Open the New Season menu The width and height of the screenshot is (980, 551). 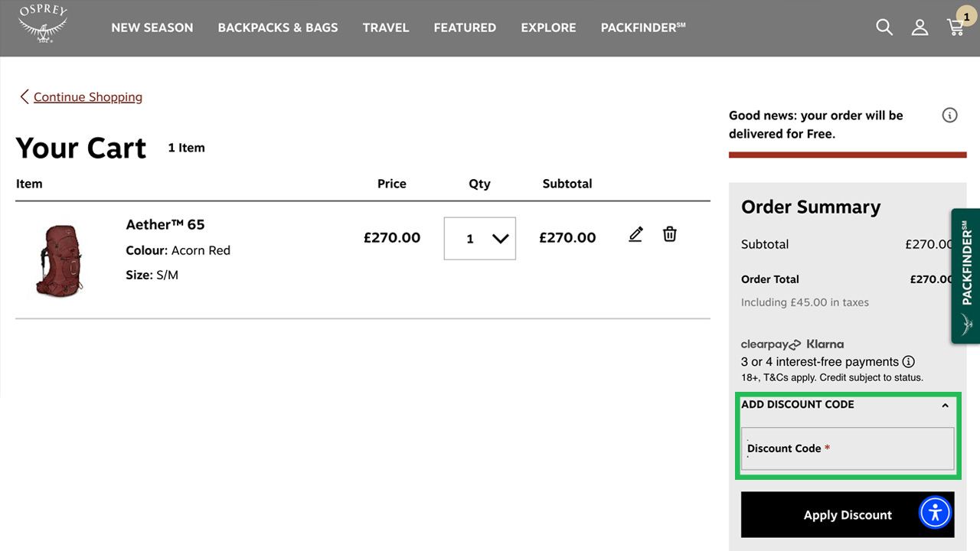coord(152,28)
